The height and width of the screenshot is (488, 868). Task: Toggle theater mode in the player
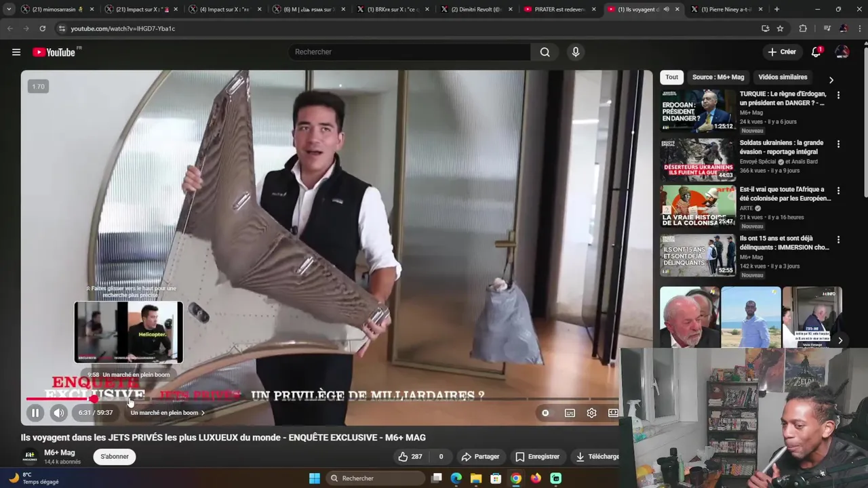click(613, 413)
